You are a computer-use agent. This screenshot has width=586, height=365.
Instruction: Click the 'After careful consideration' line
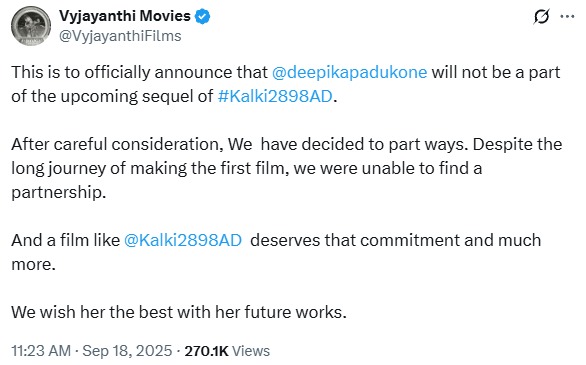[286, 144]
